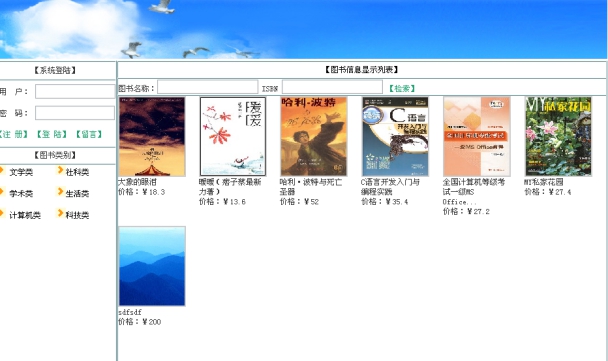The image size is (608, 361).
Task: Open the sdfsdf blue mountains cover
Action: 152,266
